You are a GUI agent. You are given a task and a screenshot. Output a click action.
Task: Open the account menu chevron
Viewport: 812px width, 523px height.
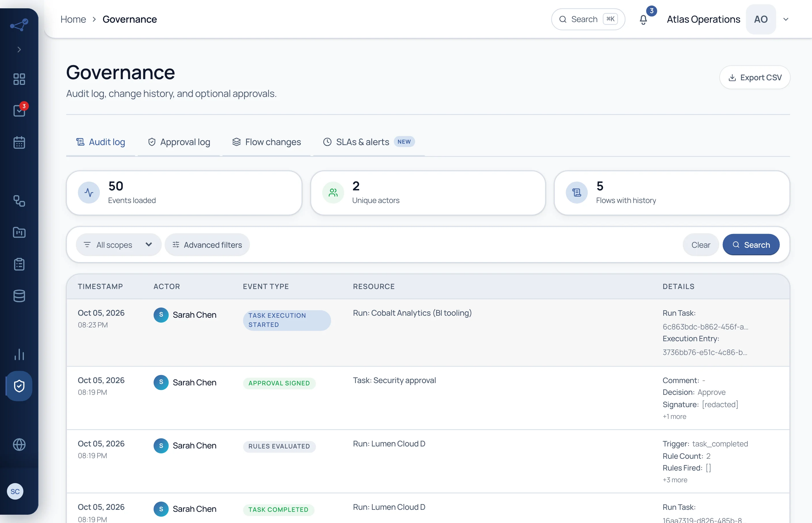click(x=786, y=19)
